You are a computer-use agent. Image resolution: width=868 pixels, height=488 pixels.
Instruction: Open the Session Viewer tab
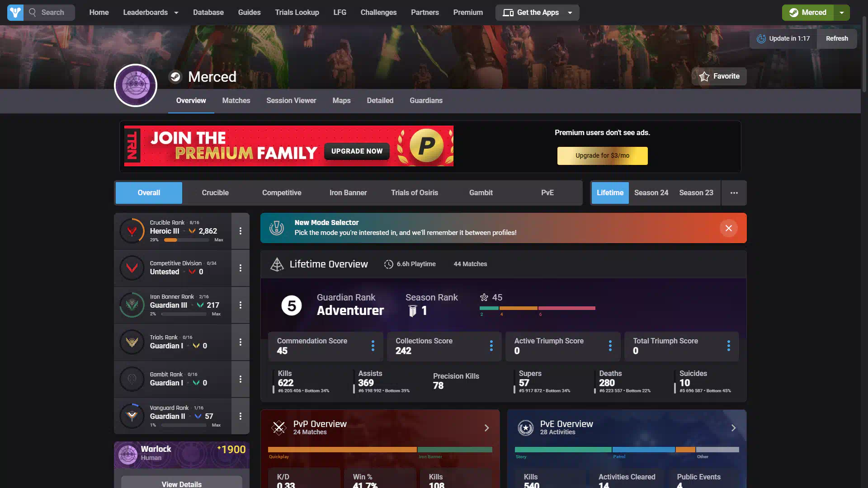point(291,101)
